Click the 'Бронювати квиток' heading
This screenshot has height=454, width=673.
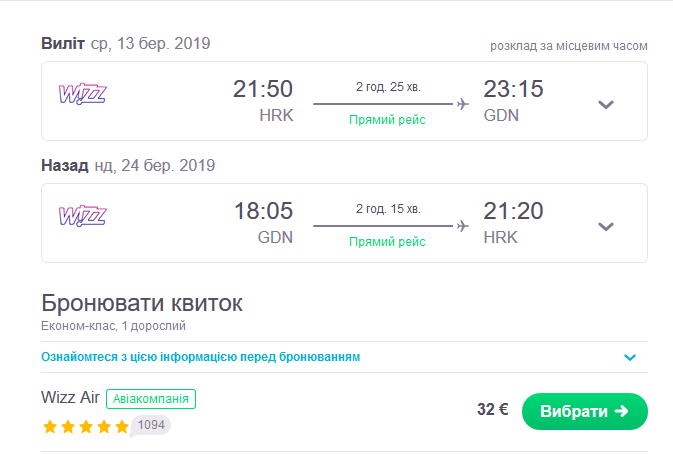pyautogui.click(x=142, y=303)
